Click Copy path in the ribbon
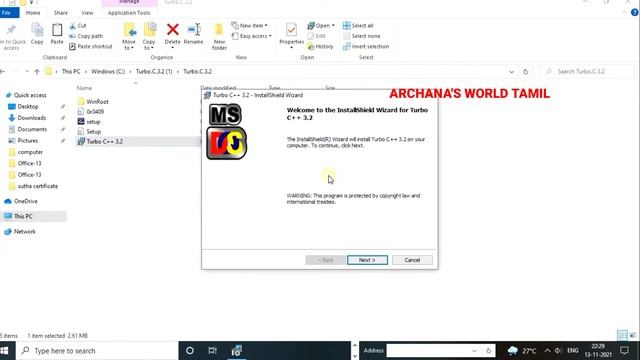This screenshot has height=360, width=640. click(x=86, y=36)
